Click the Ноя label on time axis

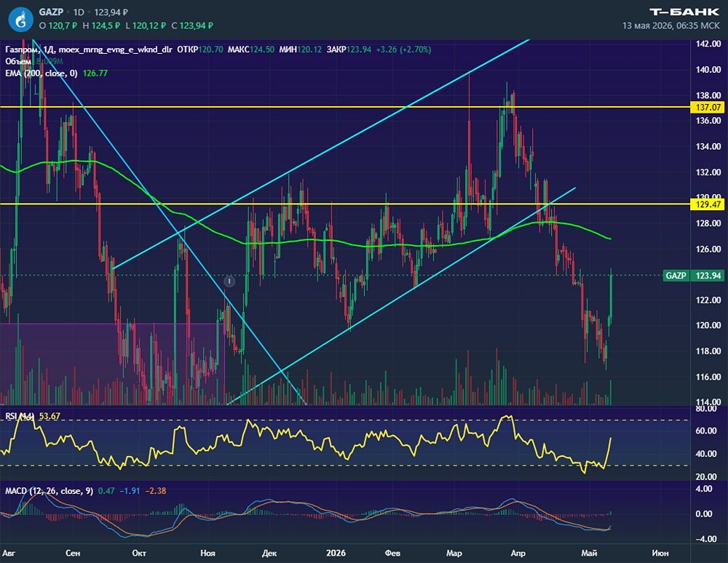point(207,553)
